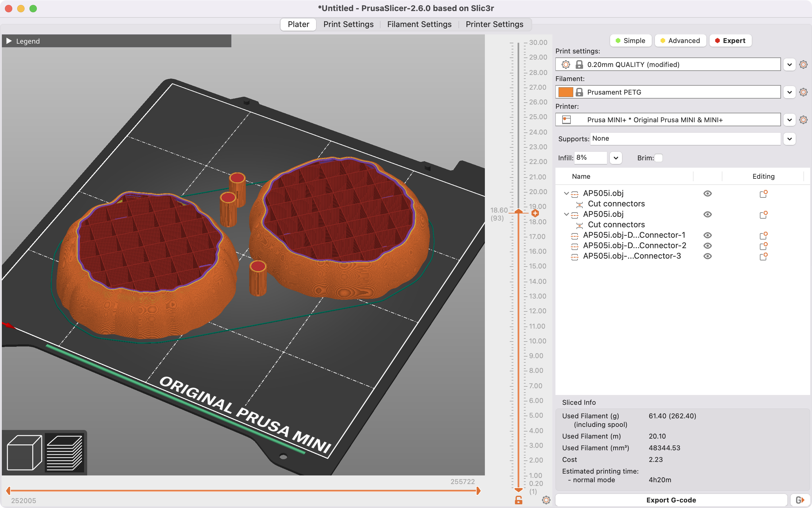Click the lock icon on the print settings profile

tap(580, 64)
